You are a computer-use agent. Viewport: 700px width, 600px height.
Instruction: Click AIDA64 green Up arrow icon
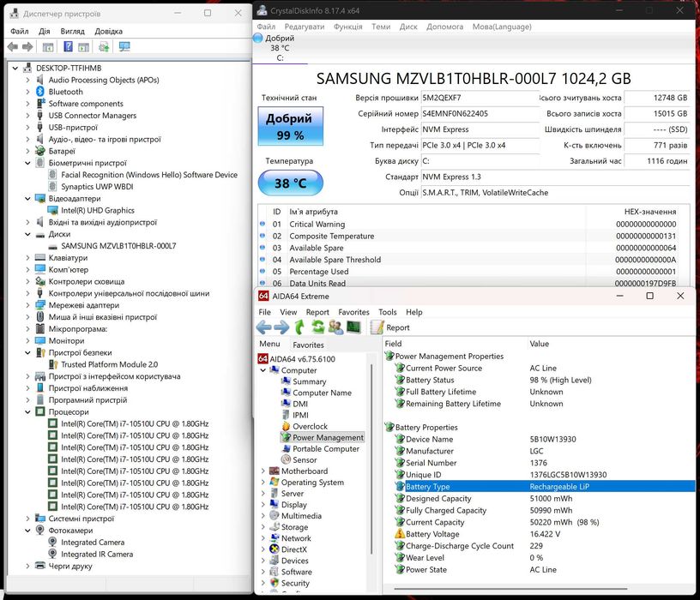[x=299, y=327]
